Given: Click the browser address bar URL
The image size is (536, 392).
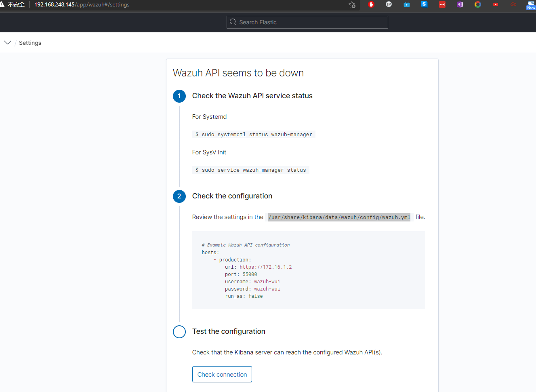Looking at the screenshot, I should click(x=82, y=5).
